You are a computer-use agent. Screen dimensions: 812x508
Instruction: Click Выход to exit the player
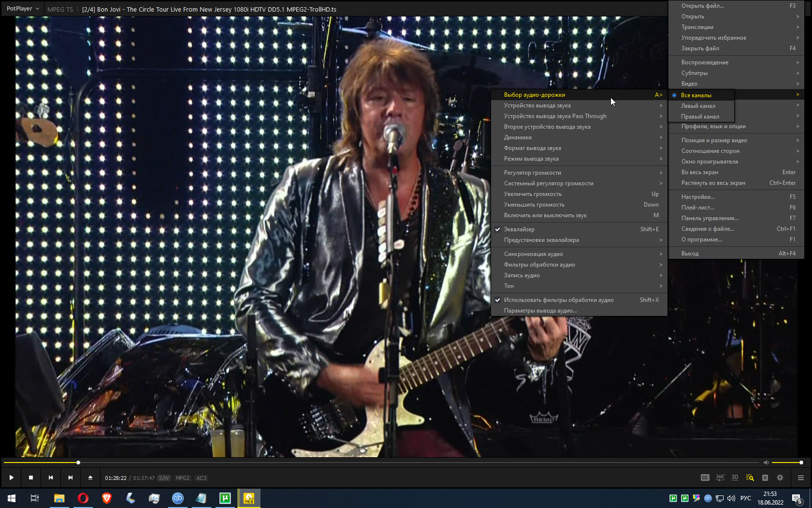tap(736, 254)
